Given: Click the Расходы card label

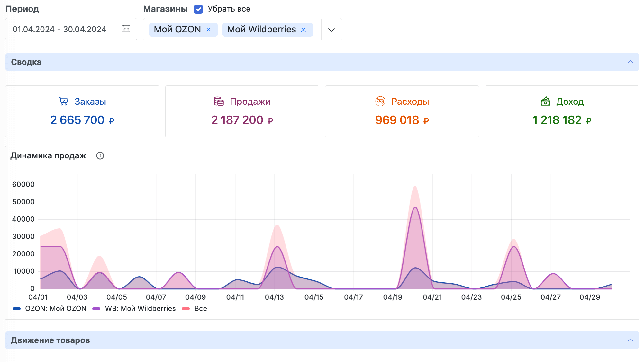Looking at the screenshot, I should pos(410,102).
